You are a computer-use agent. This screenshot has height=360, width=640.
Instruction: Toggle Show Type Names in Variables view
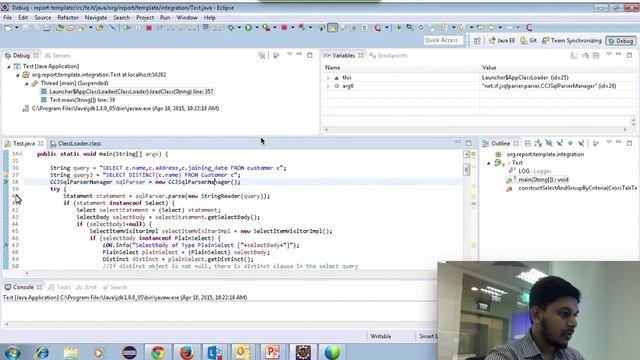pos(574,55)
